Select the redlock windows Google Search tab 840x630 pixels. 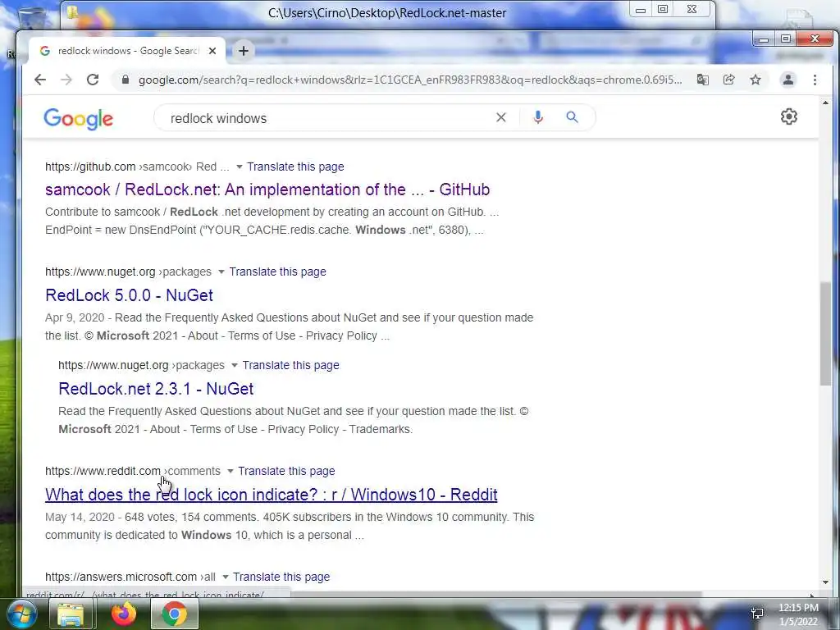pos(127,51)
